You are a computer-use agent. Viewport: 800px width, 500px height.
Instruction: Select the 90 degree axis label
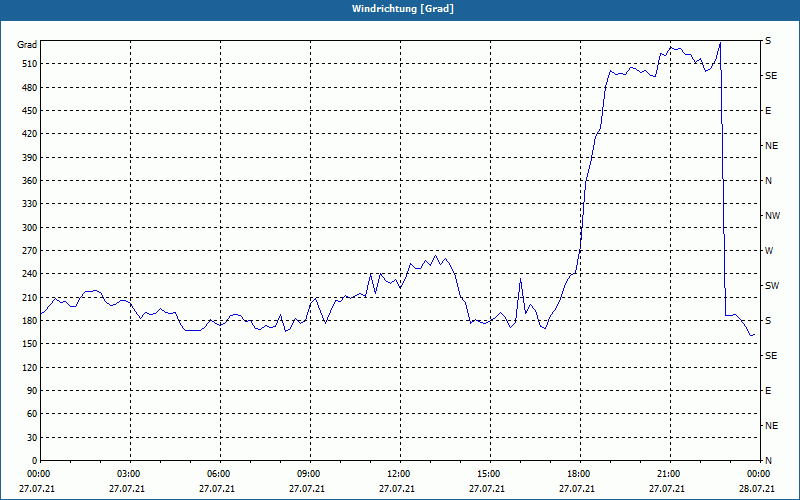tap(32, 391)
